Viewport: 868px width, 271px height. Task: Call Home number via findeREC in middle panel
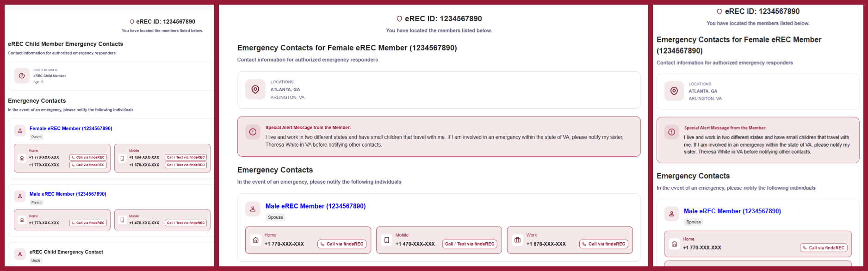click(342, 244)
